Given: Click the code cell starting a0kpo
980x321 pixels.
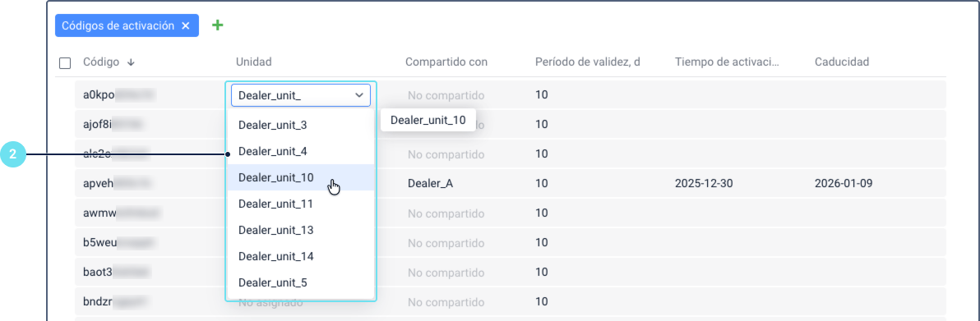Looking at the screenshot, I should click(x=118, y=95).
